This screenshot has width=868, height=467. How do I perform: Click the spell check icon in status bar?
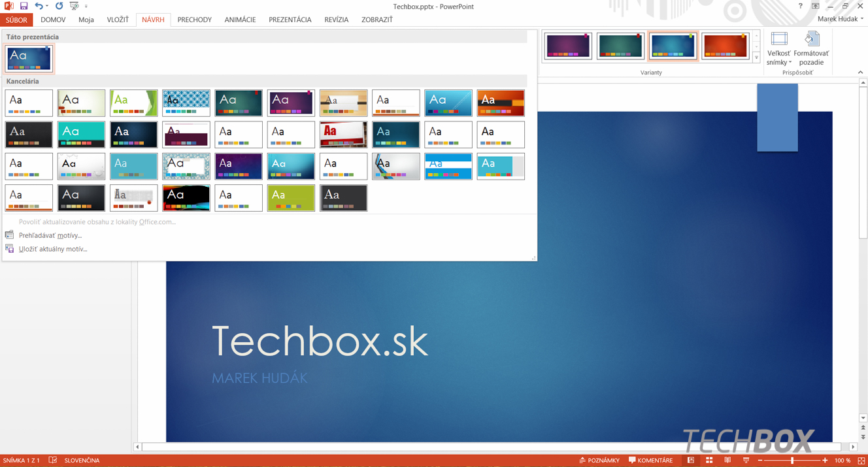coord(53,460)
